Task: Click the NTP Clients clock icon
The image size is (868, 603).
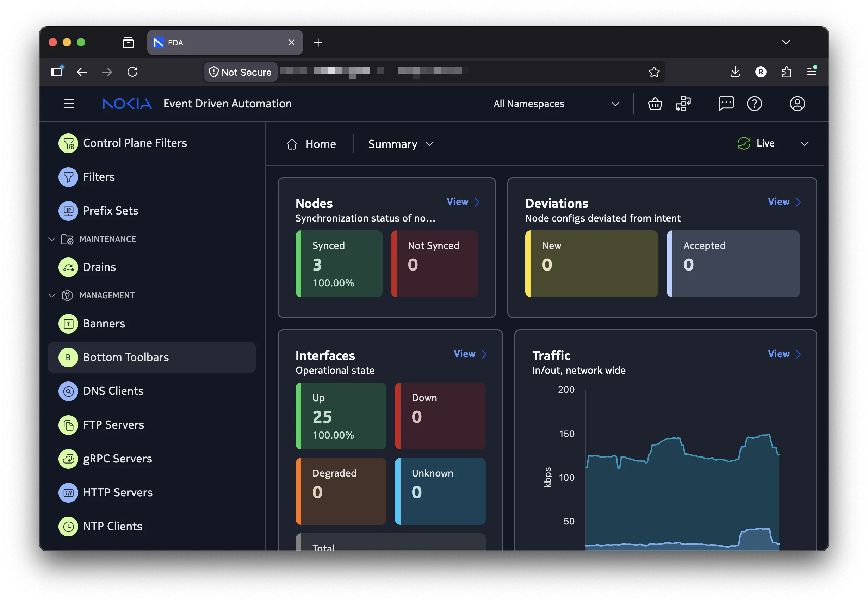Action: tap(68, 527)
